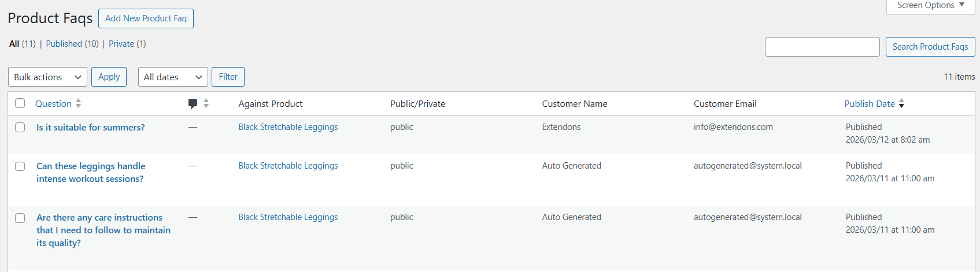Click Add New Product Faq button
Image resolution: width=980 pixels, height=272 pixels.
146,18
